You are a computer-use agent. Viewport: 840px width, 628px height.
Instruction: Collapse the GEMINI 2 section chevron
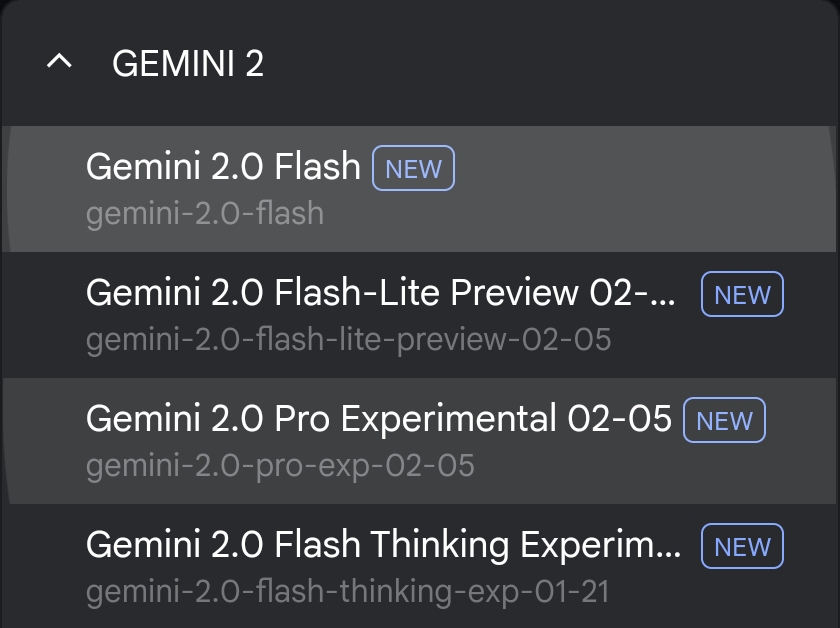tap(59, 62)
